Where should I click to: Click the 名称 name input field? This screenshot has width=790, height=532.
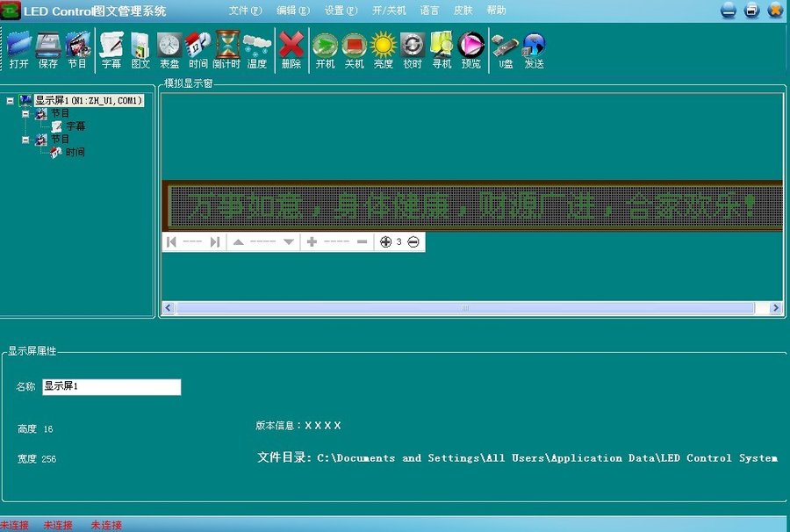tap(111, 387)
